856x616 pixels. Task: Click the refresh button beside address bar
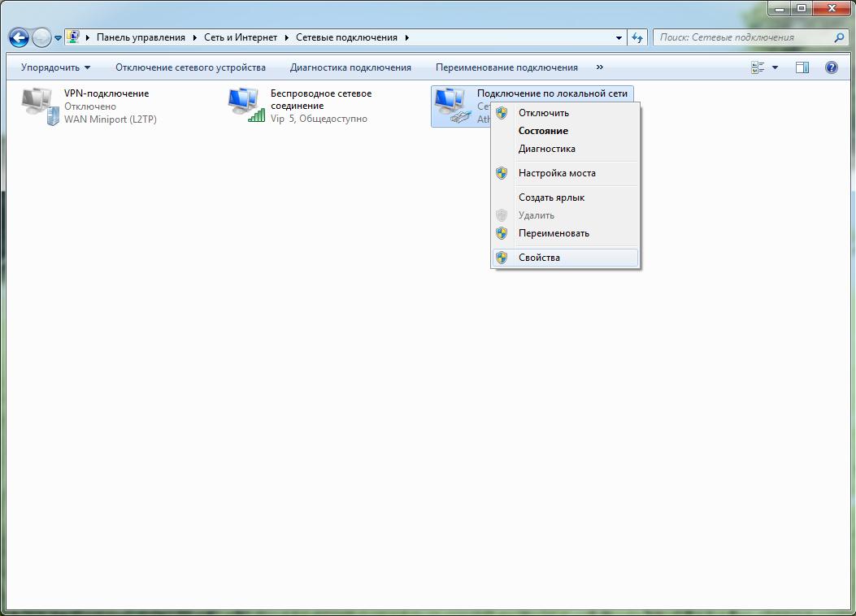pos(637,37)
